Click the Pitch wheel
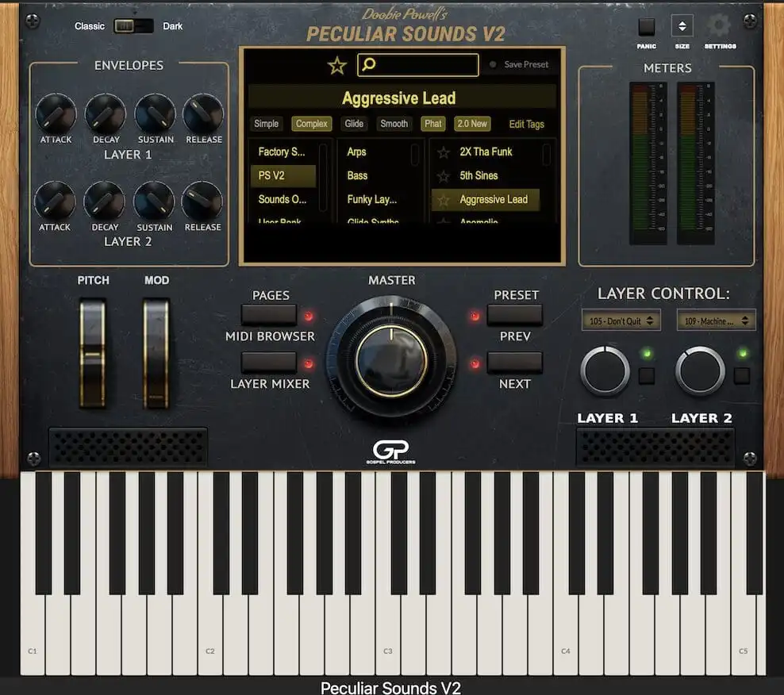Screen dimensions: 784x695 click(93, 353)
